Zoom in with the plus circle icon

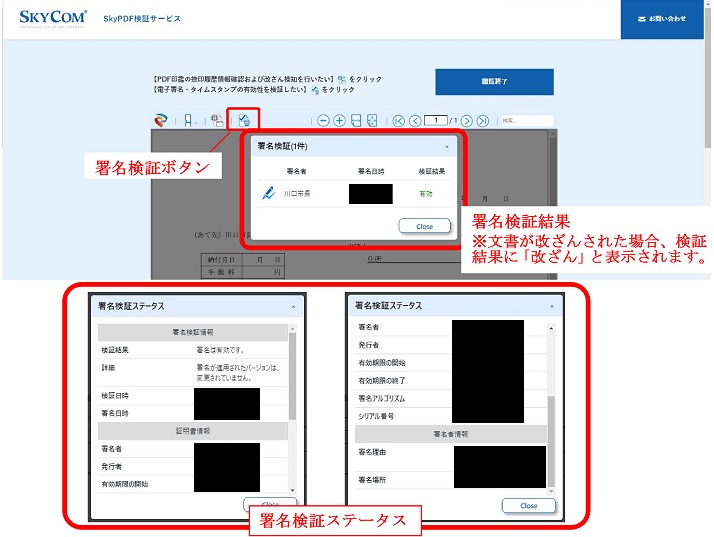click(339, 121)
